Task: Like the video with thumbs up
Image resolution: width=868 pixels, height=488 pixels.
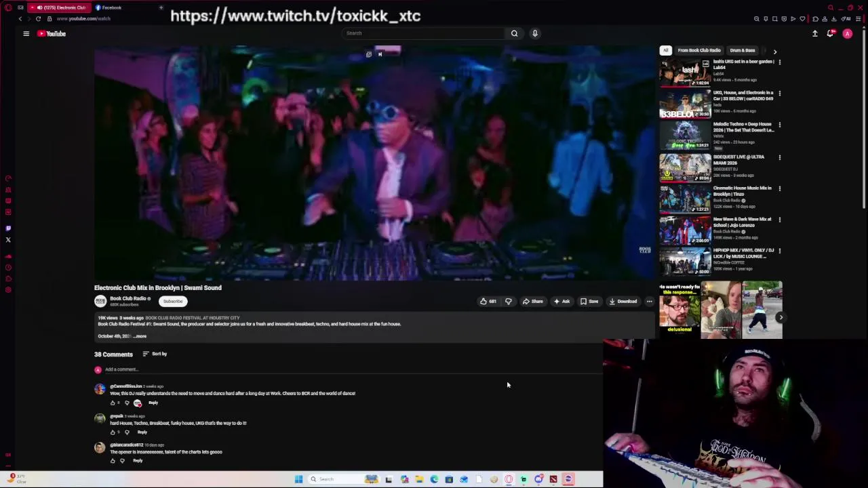Action: pyautogui.click(x=488, y=302)
